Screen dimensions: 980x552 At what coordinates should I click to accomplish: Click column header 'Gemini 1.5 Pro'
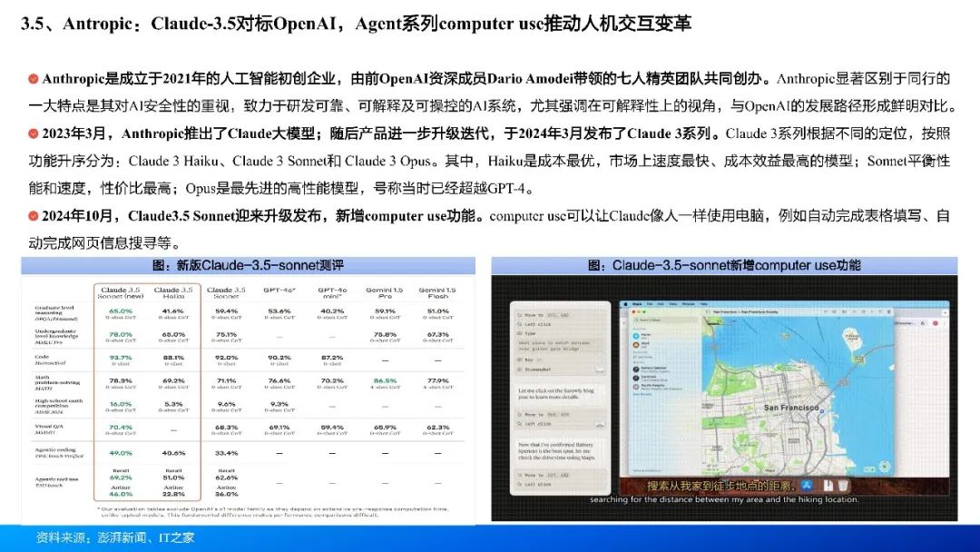[x=385, y=292]
